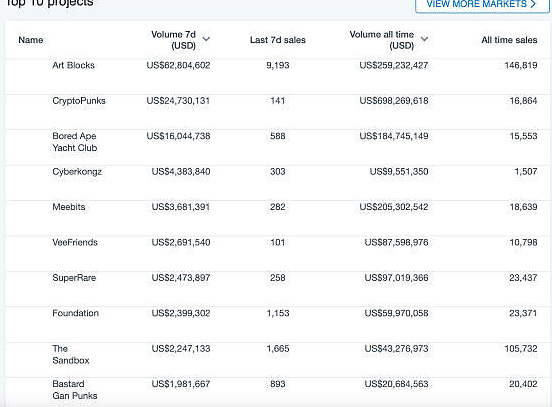
Task: Open the Bored Ape Yacht Club project
Action: (75, 142)
